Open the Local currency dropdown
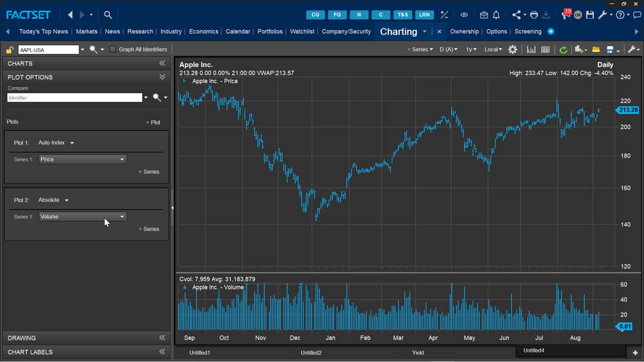This screenshot has height=362, width=644. tap(493, 49)
